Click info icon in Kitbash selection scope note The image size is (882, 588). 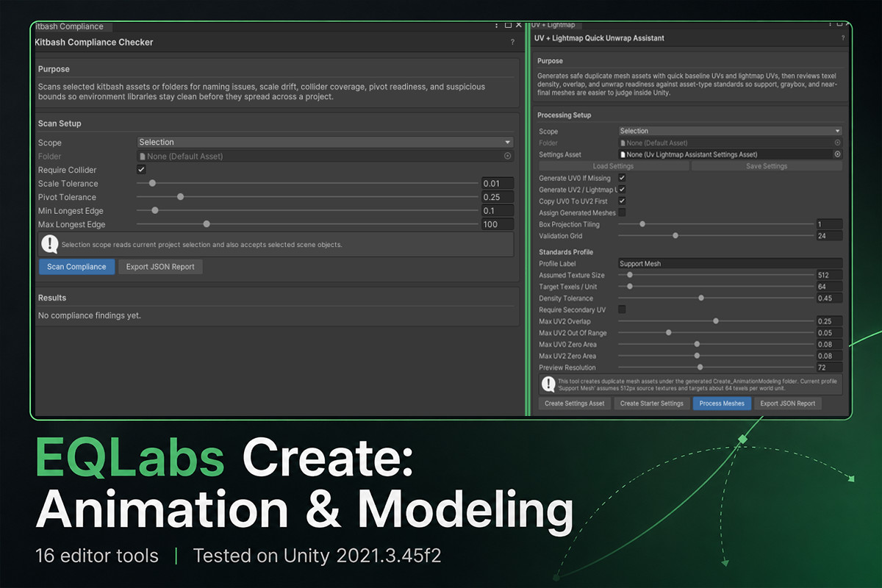(x=49, y=244)
